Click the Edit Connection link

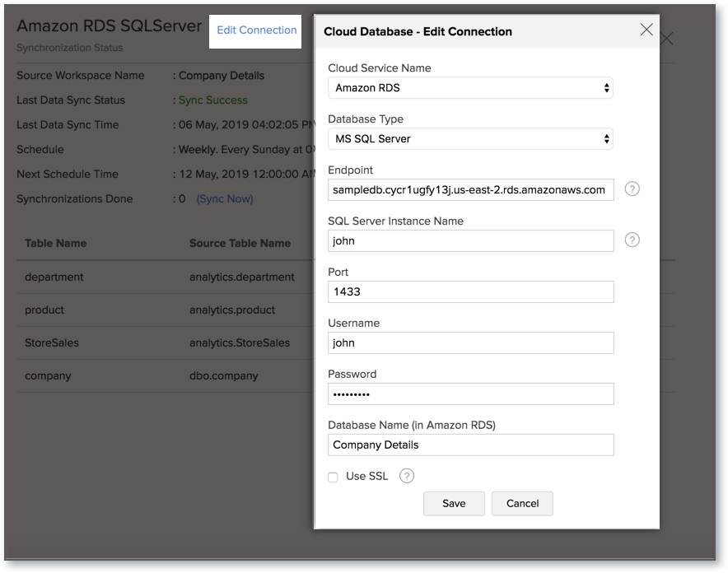click(256, 30)
